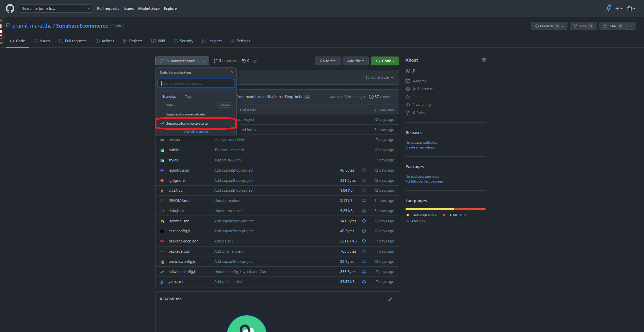The image size is (644, 332).
Task: Star the SupabaseEcommerce repository
Action: click(612, 26)
